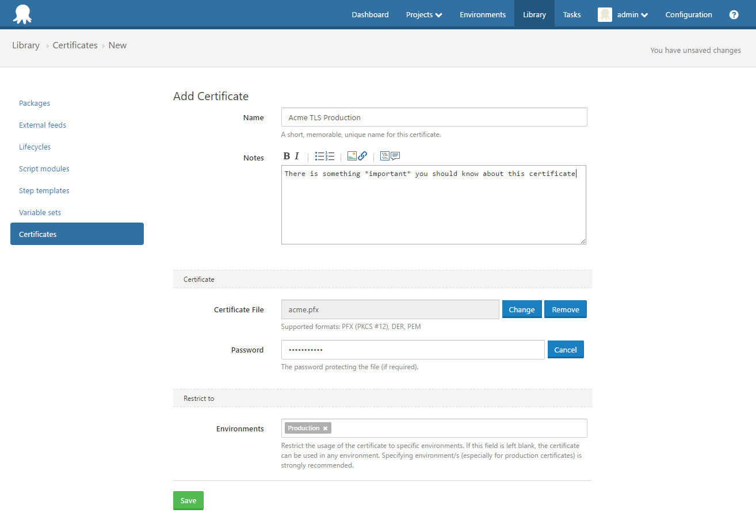Select Variable sets in the Library sidebar
Screen dimensions: 756x532
coord(40,212)
